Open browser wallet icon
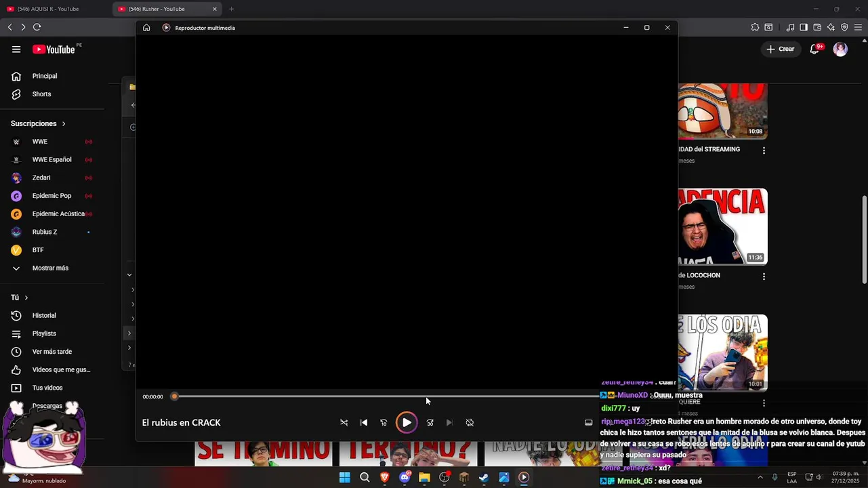The width and height of the screenshot is (868, 488). click(x=817, y=27)
